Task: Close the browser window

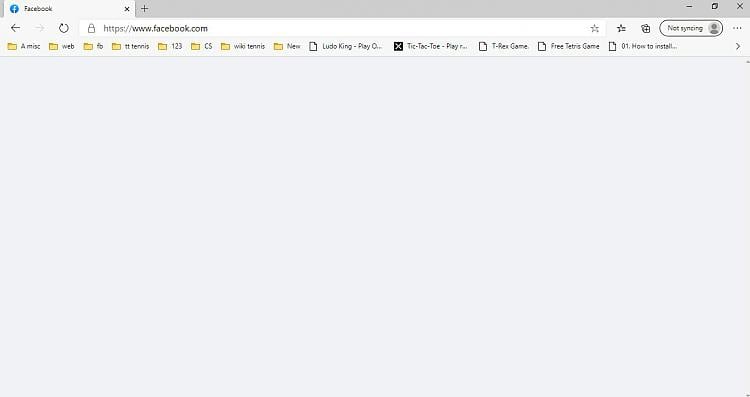Action: coord(739,6)
